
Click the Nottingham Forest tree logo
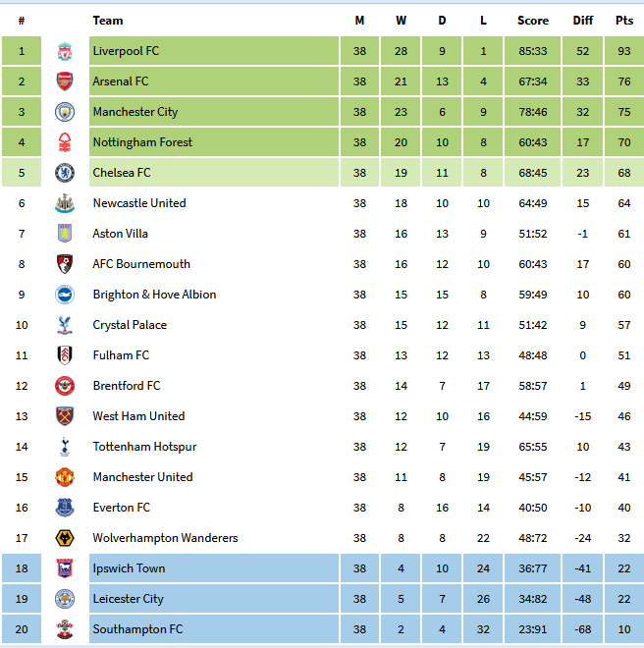[65, 142]
